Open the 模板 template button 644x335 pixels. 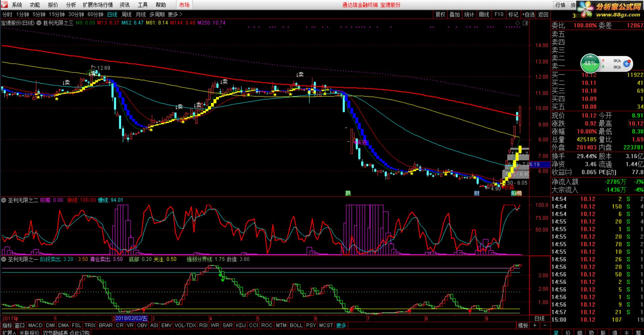coord(523,325)
